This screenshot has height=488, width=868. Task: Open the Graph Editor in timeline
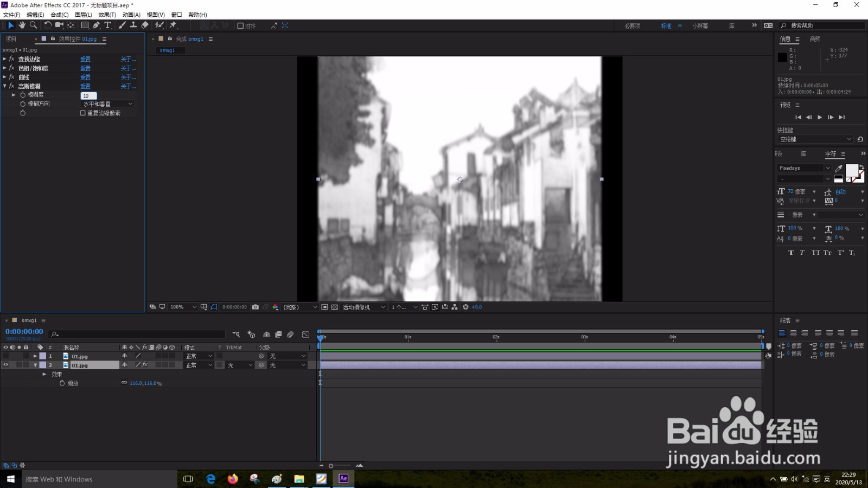click(x=306, y=335)
